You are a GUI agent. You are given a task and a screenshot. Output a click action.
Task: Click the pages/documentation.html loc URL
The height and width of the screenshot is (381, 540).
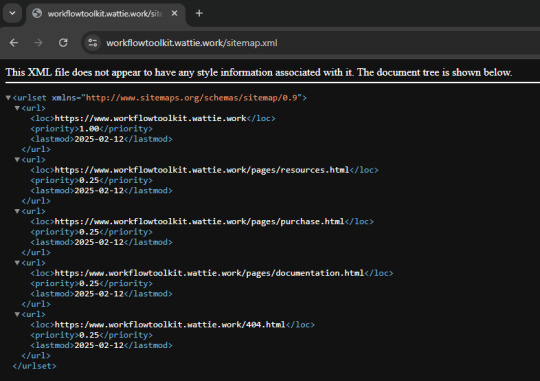(x=209, y=273)
